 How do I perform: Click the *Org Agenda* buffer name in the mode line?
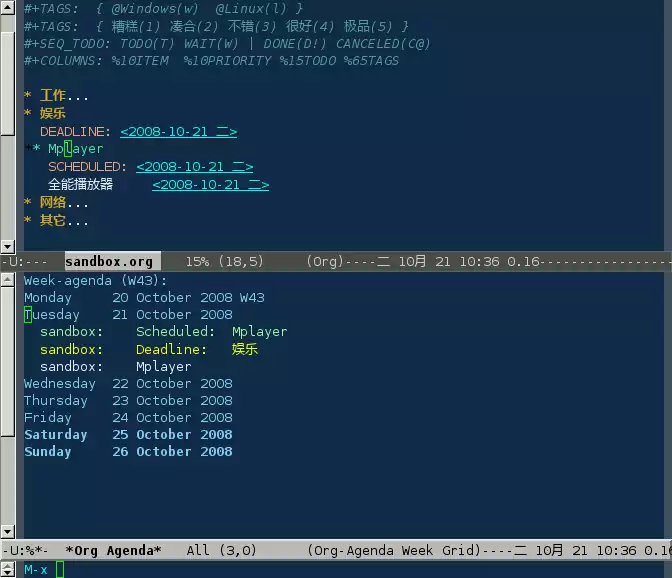point(113,551)
